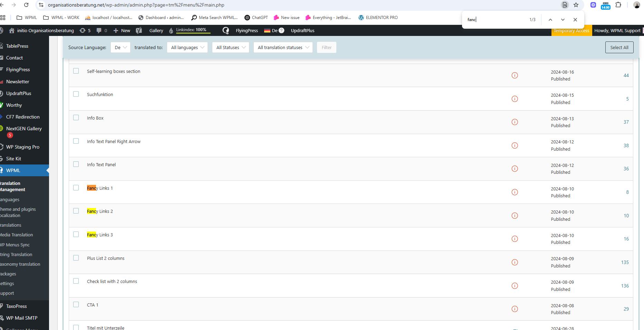Click the Select All button
The image size is (644, 330).
619,47
